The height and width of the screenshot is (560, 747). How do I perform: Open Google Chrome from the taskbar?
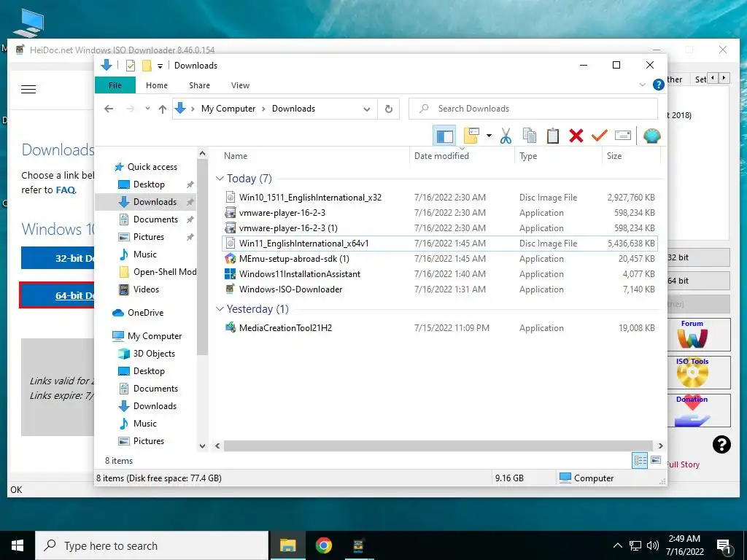[x=323, y=545]
